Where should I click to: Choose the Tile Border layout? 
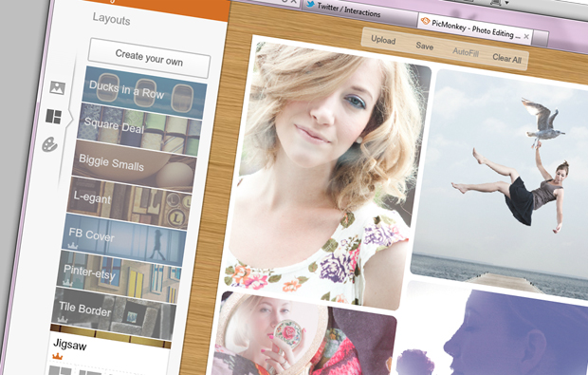[x=113, y=313]
